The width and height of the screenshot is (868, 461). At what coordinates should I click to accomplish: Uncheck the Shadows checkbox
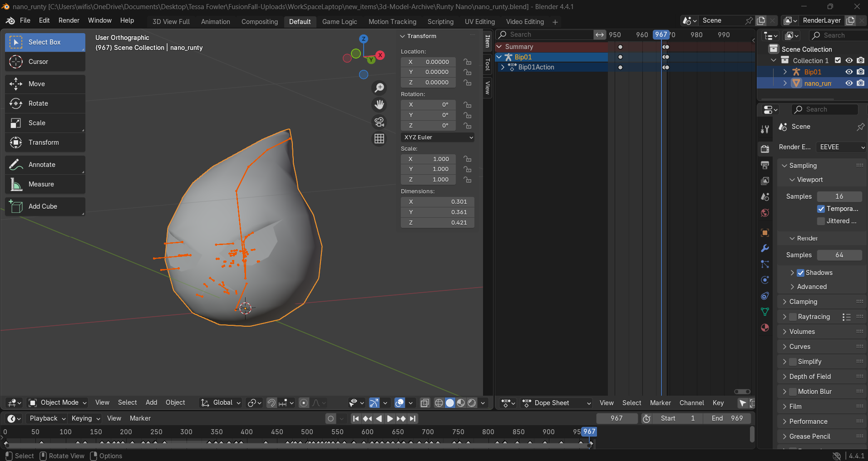pyautogui.click(x=801, y=273)
